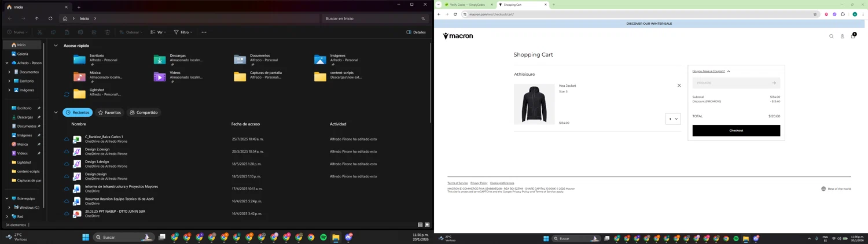Switch to the Verify Codes — SimplyCodes tab
This screenshot has width=868, height=244.
467,5
